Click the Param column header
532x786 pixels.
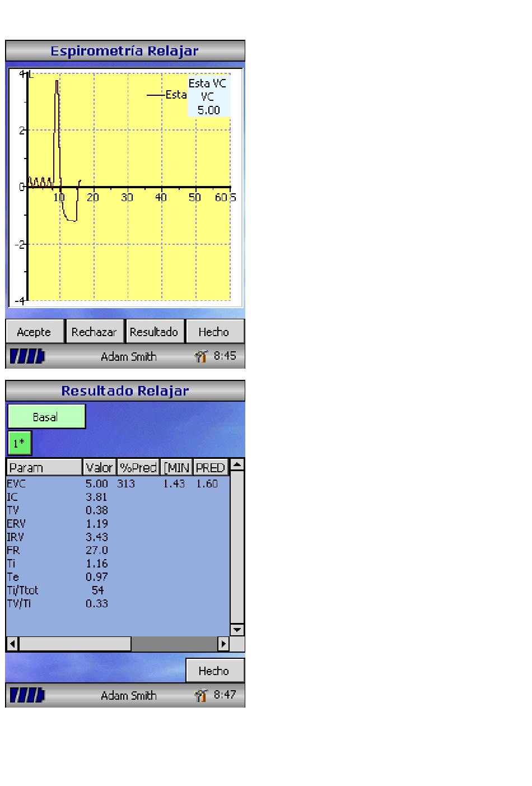(44, 467)
